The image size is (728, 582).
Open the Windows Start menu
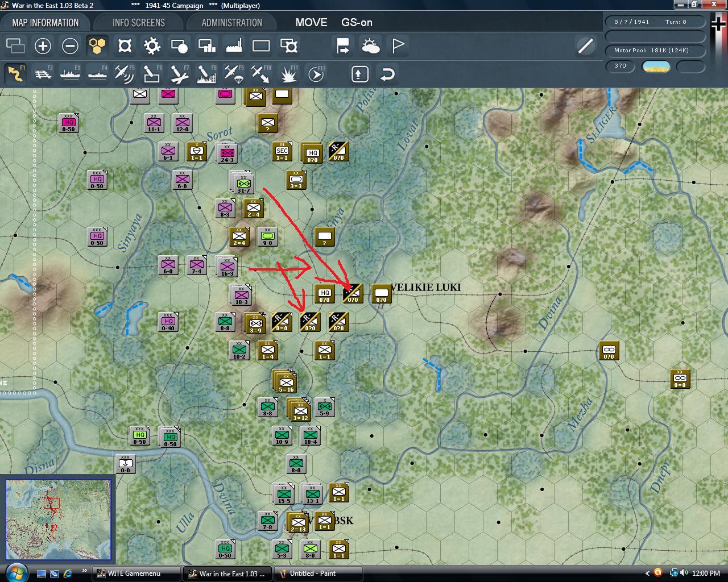[15, 572]
